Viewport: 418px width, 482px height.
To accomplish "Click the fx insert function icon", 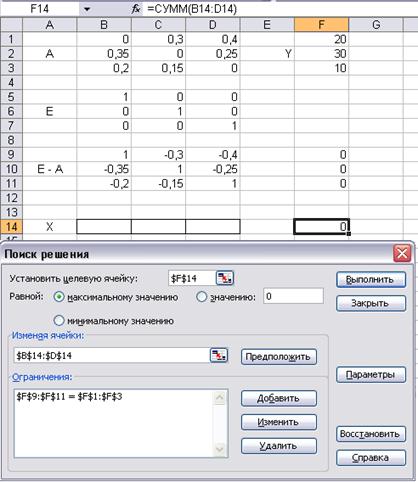I will pos(136,9).
